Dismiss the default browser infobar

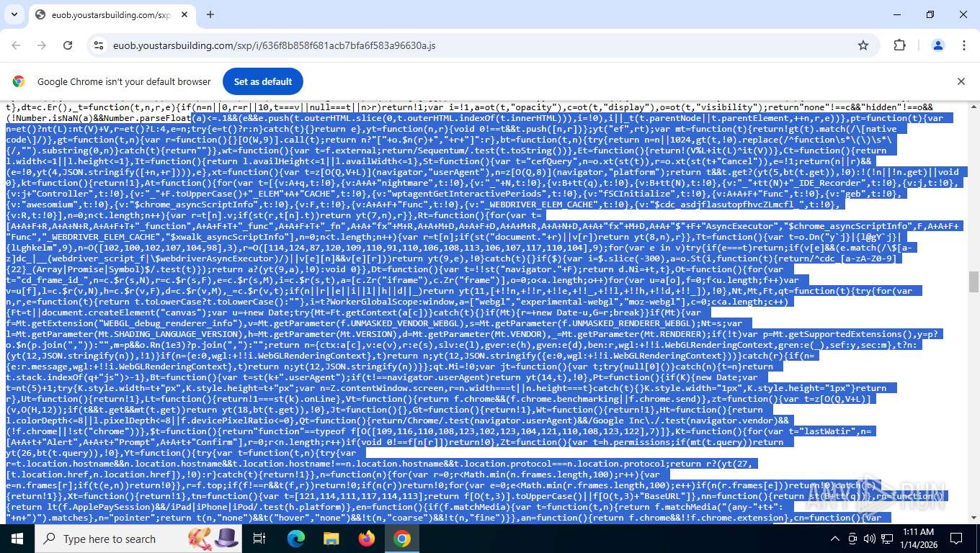click(x=961, y=81)
